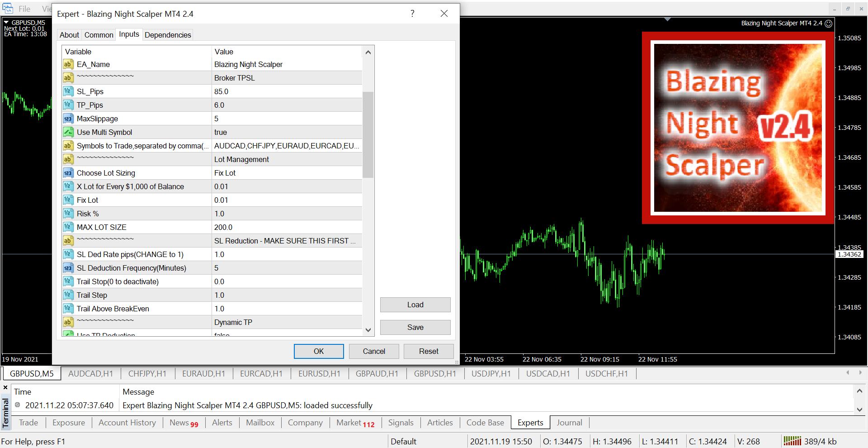Click the integer icon beside SL Deduction Frequency
This screenshot has width=868, height=448.
coord(68,268)
